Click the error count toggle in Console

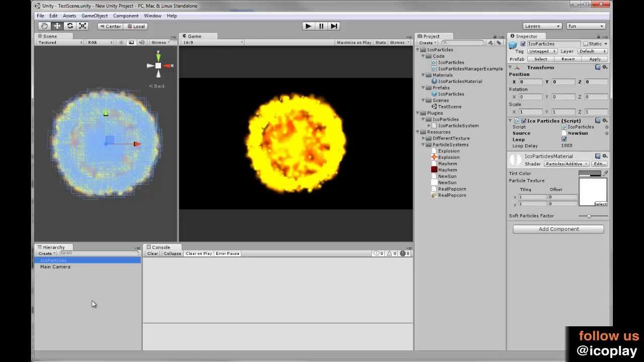coord(405,253)
